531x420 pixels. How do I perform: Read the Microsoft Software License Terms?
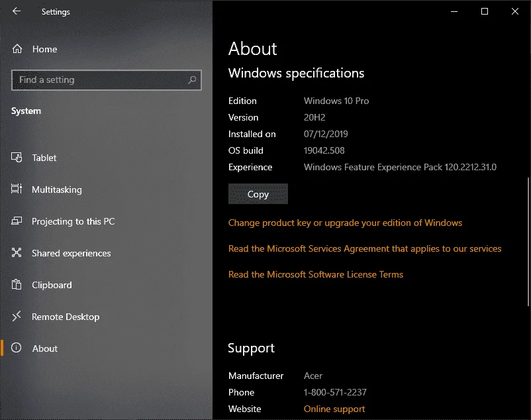(x=316, y=274)
